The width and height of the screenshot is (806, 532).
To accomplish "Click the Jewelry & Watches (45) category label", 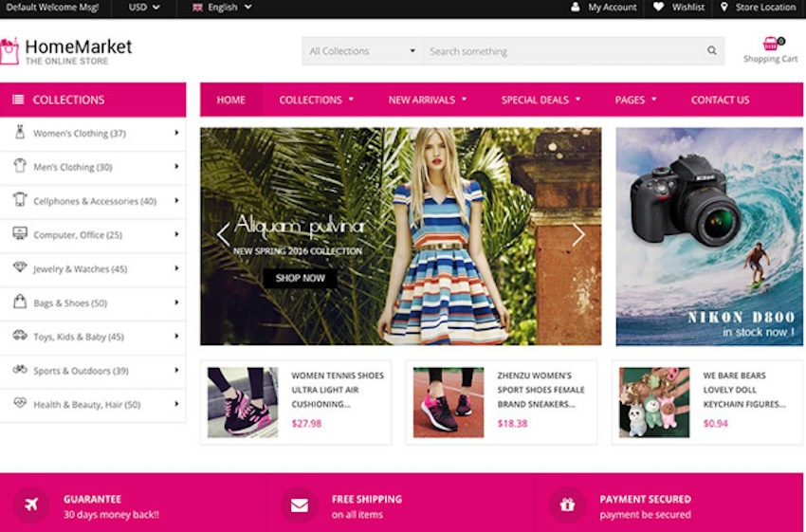I will coord(81,268).
